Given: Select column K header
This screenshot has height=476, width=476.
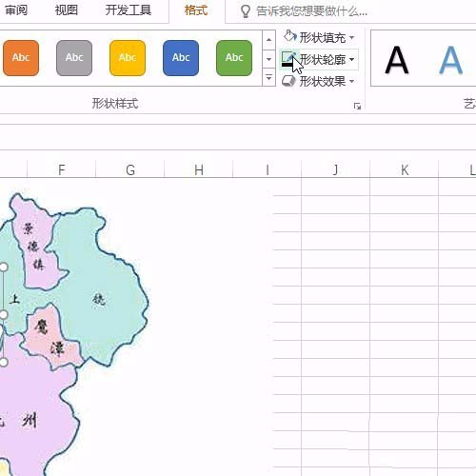Looking at the screenshot, I should click(x=405, y=169).
